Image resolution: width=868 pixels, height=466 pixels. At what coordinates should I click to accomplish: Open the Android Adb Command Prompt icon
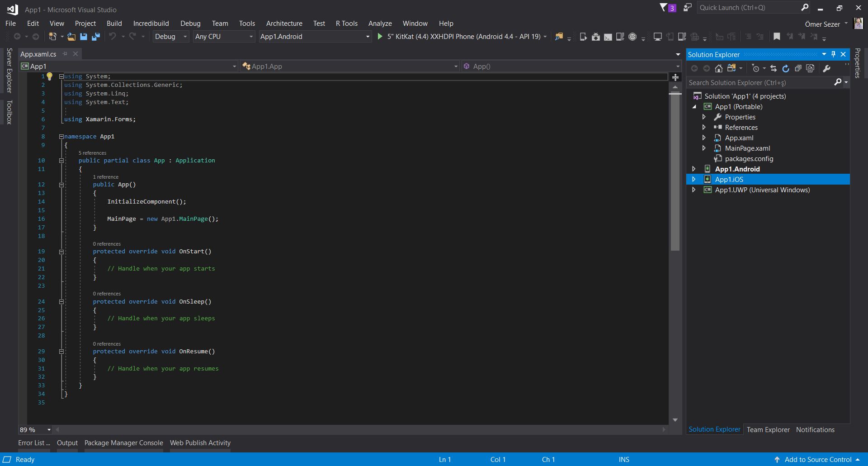click(x=608, y=37)
